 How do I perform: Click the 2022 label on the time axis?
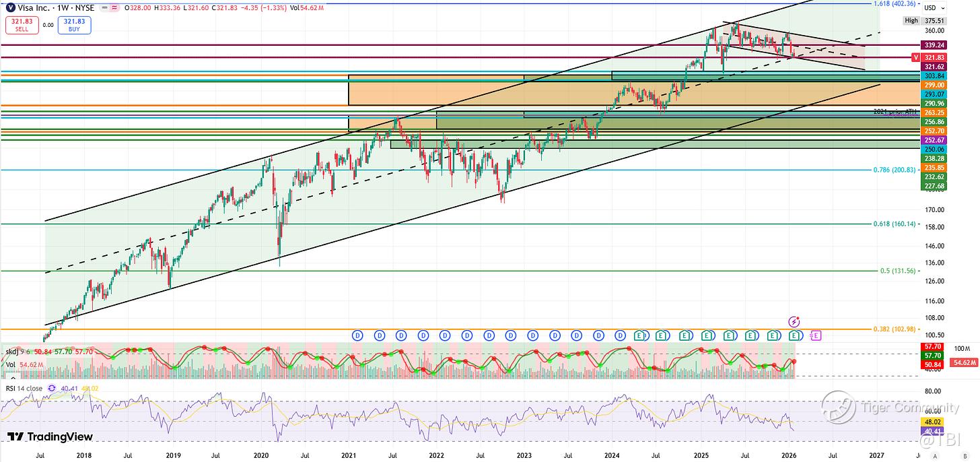436,455
